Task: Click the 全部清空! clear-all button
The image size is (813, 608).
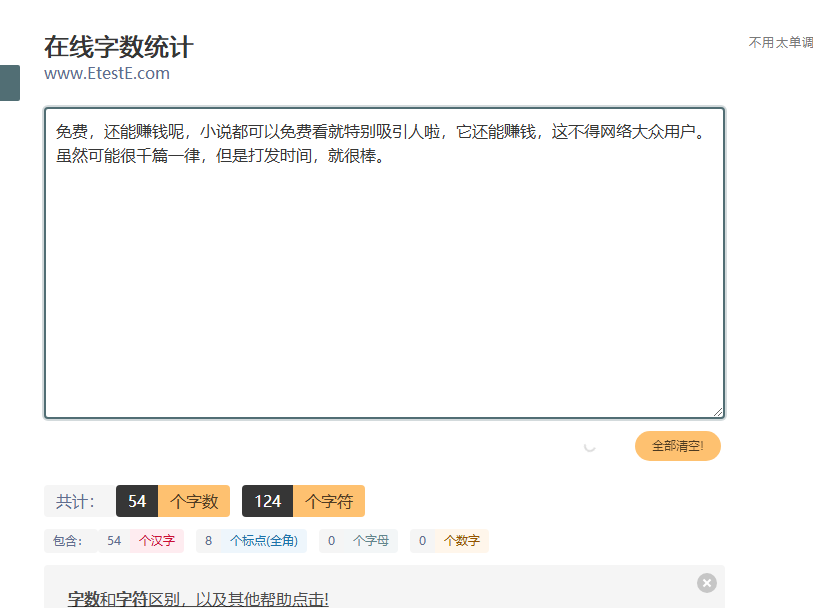Action: pyautogui.click(x=678, y=446)
